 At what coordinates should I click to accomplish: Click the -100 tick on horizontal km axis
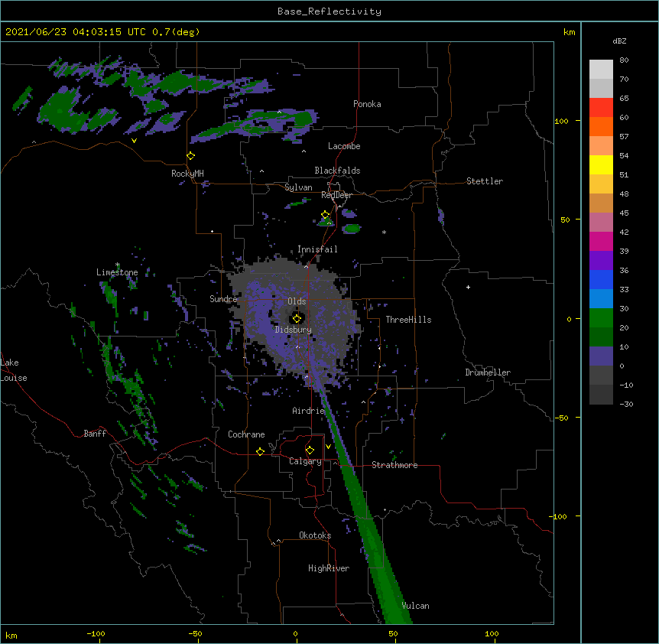(96, 633)
